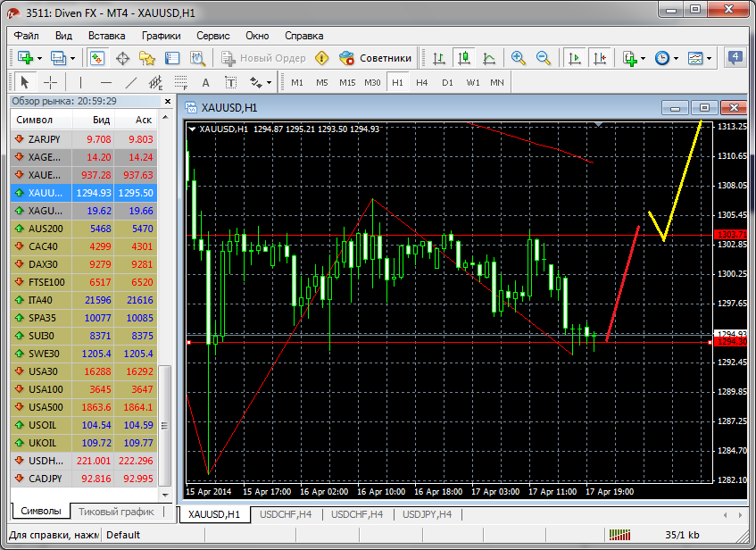756x550 pixels.
Task: Close the Обзор рынка panel
Action: coord(167,101)
